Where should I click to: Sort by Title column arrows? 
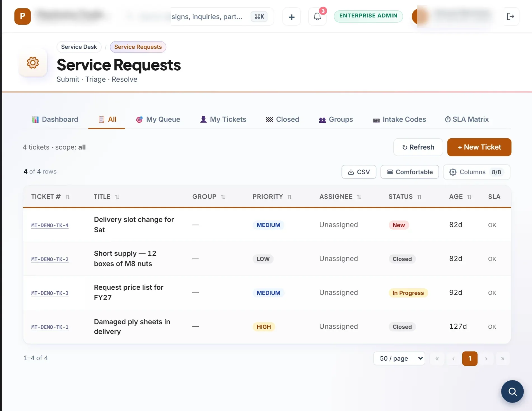coord(117,197)
